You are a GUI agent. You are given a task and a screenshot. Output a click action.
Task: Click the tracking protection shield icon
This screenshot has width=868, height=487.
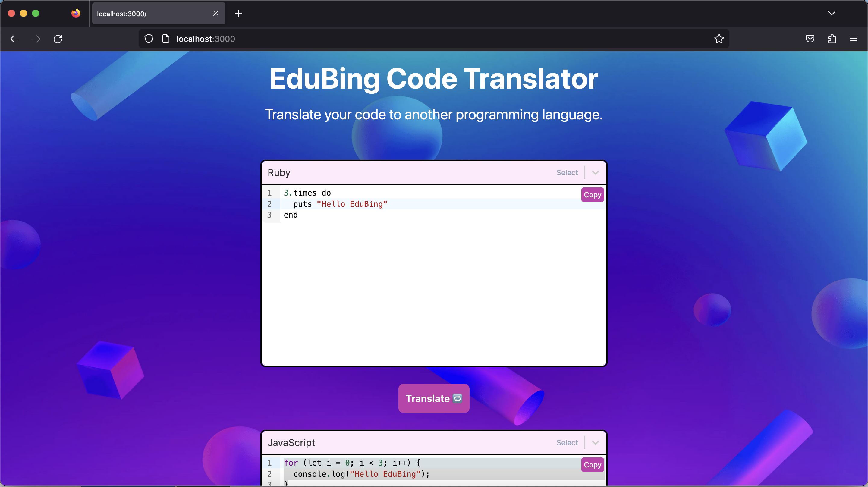click(x=149, y=39)
